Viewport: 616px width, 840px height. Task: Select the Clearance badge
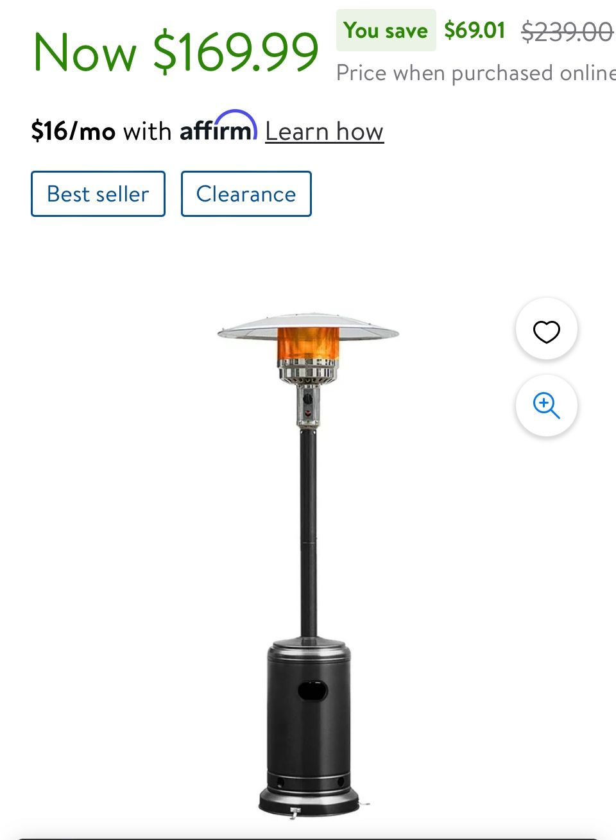tap(246, 194)
